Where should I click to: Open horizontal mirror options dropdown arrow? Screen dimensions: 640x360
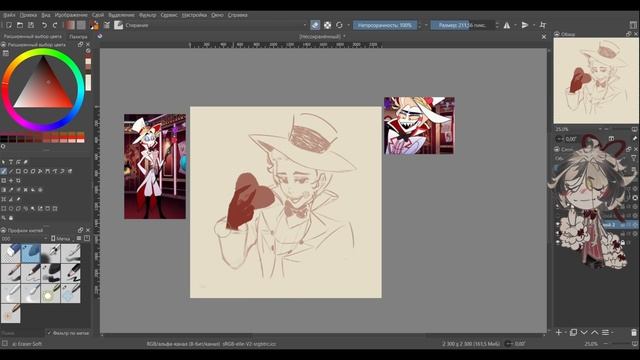515,25
